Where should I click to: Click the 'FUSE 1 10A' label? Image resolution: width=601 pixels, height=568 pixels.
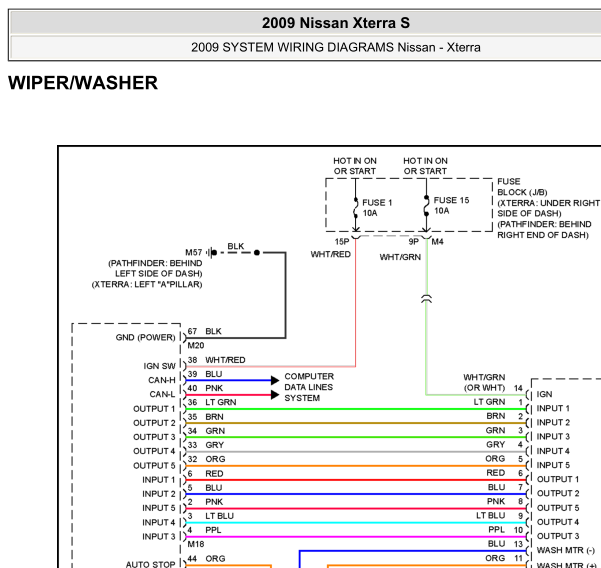pos(377,208)
